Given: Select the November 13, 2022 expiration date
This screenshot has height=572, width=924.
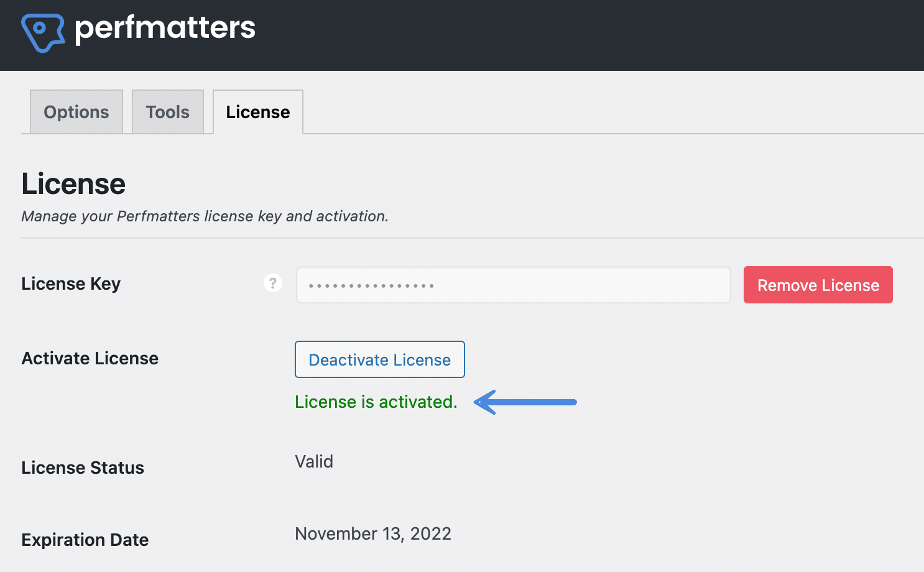Looking at the screenshot, I should 372,533.
